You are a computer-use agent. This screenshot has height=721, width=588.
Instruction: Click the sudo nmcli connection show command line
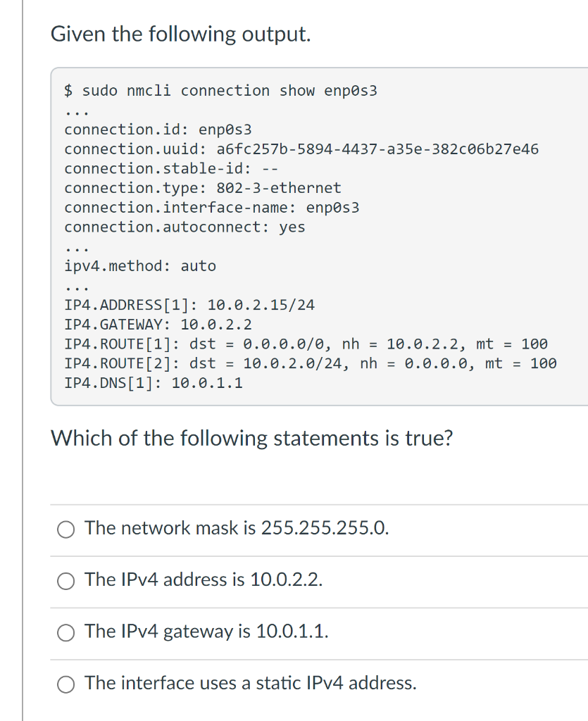pyautogui.click(x=220, y=91)
